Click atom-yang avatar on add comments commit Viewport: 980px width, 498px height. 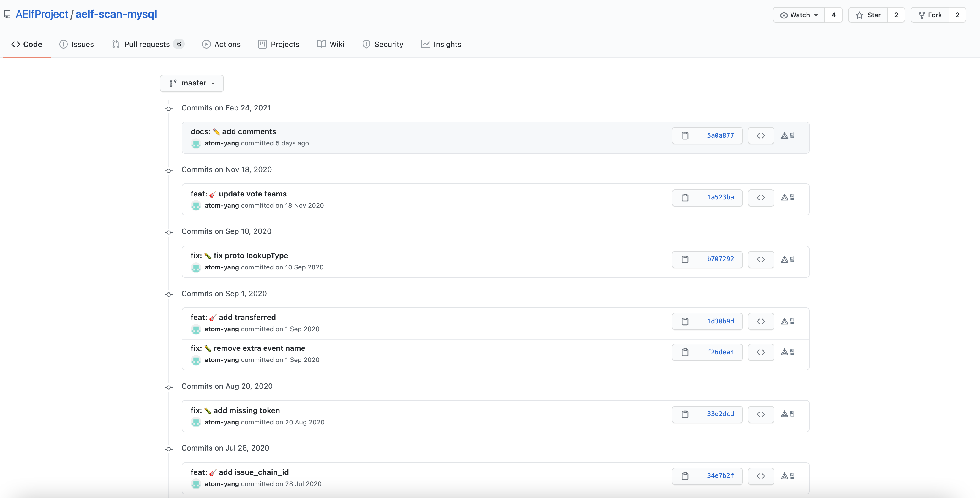coord(196,144)
